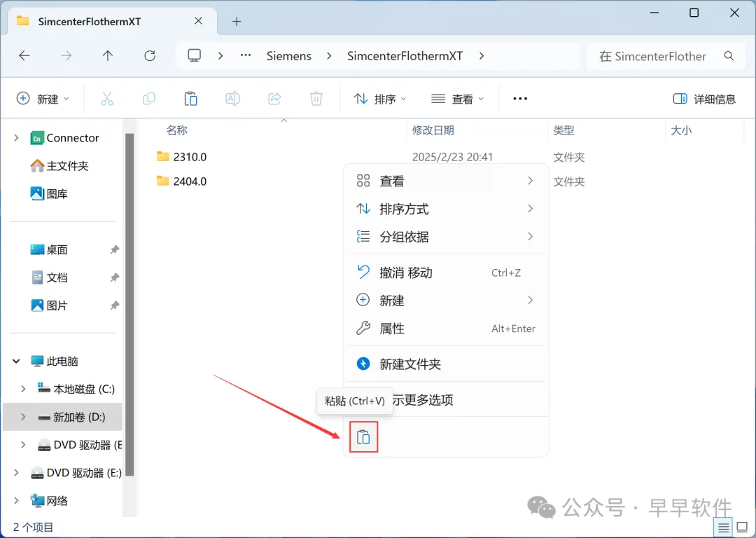Viewport: 756px width, 538px height.
Task: Expand the 网络 tree node
Action: (x=16, y=501)
